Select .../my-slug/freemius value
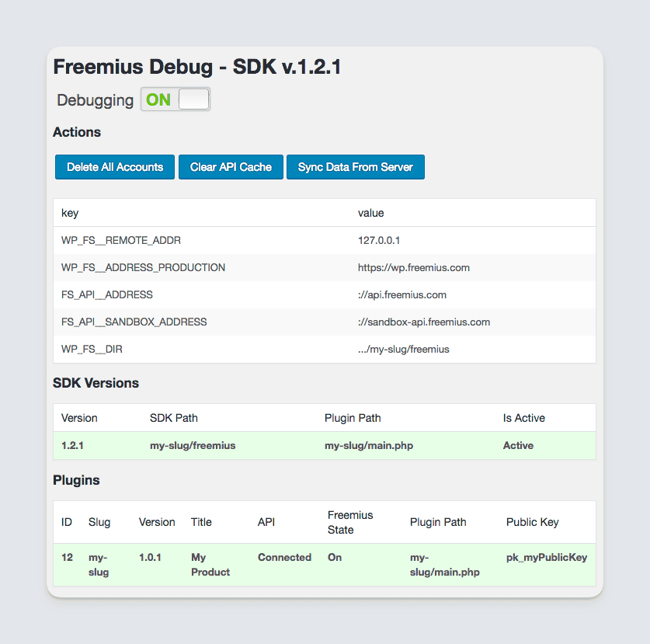This screenshot has height=644, width=650. [x=404, y=349]
